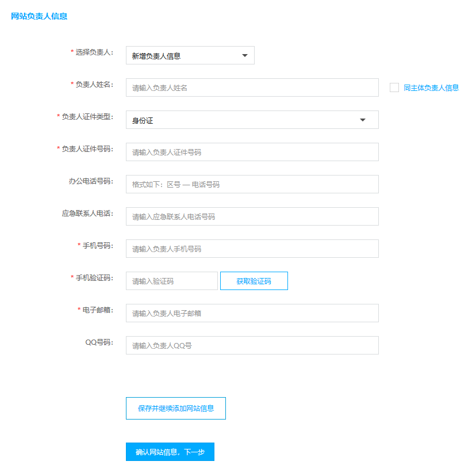Viewport: 476px width, 465px height.
Task: Open the 选择负责人 dropdown
Action: coord(190,55)
